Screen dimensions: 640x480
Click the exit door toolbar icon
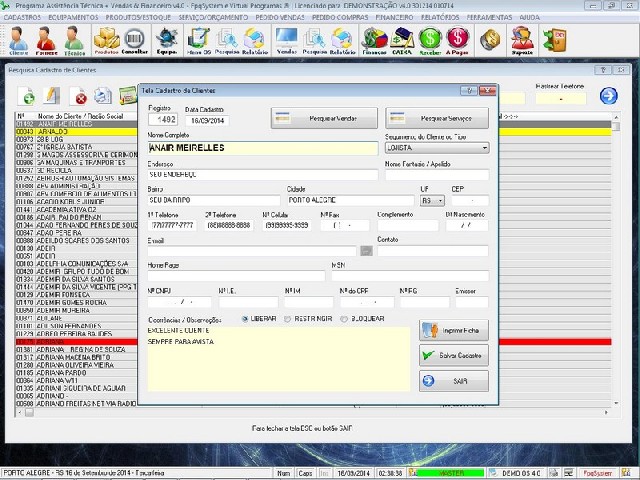555,40
